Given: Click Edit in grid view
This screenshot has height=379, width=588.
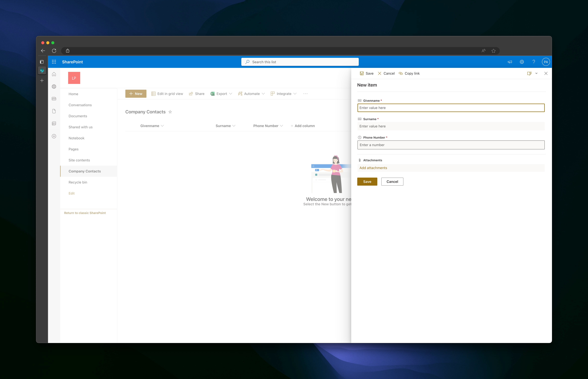Looking at the screenshot, I should pos(167,94).
